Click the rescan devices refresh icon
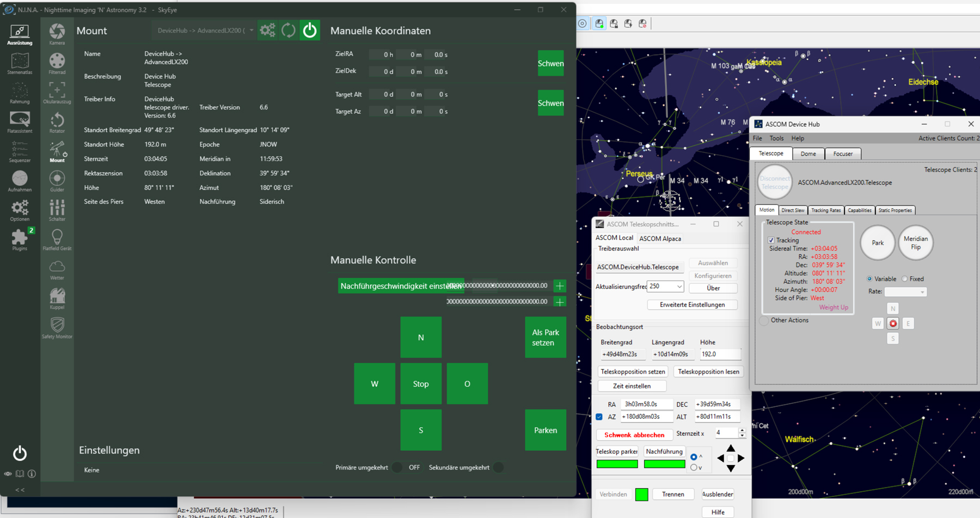 click(289, 31)
